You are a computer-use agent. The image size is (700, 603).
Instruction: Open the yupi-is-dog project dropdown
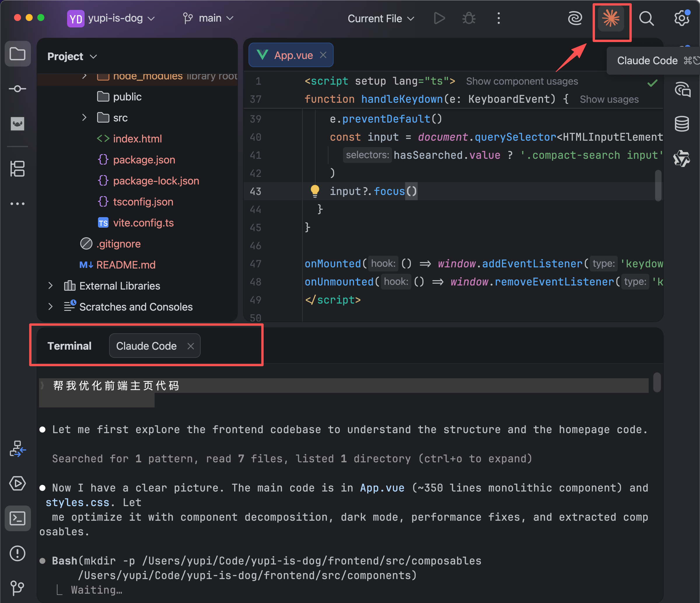pyautogui.click(x=111, y=18)
